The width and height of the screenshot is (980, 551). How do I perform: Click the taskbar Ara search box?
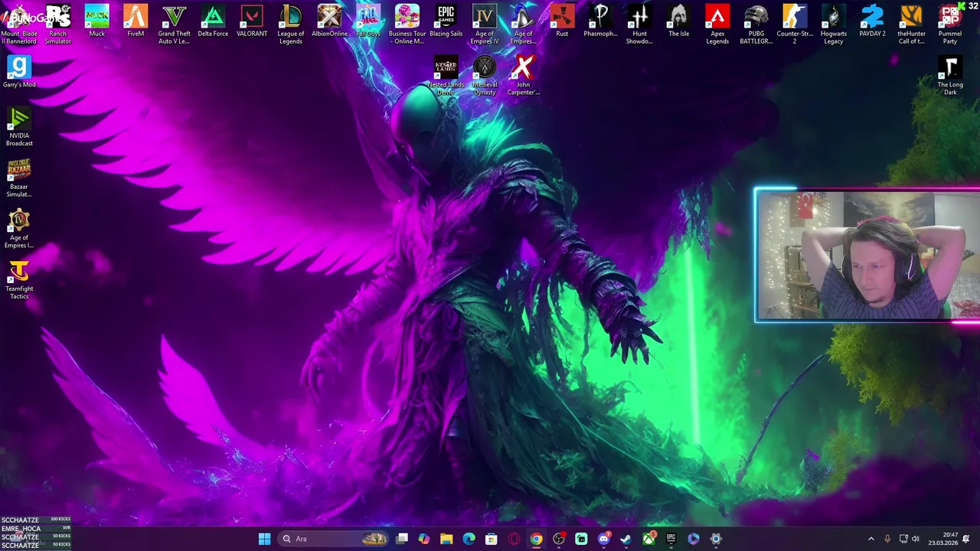pyautogui.click(x=333, y=539)
